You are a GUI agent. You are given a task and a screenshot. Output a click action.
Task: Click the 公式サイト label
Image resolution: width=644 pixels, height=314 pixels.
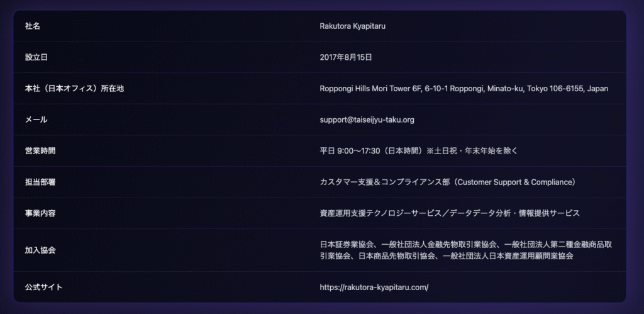44,288
